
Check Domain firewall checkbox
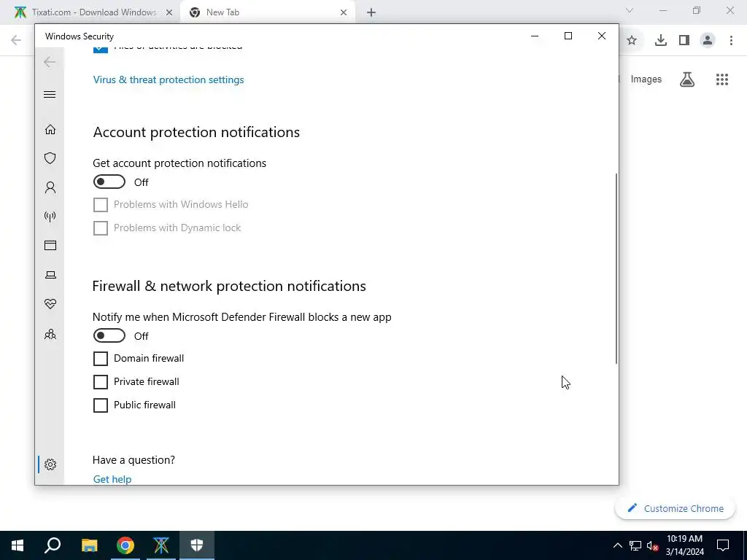(101, 359)
